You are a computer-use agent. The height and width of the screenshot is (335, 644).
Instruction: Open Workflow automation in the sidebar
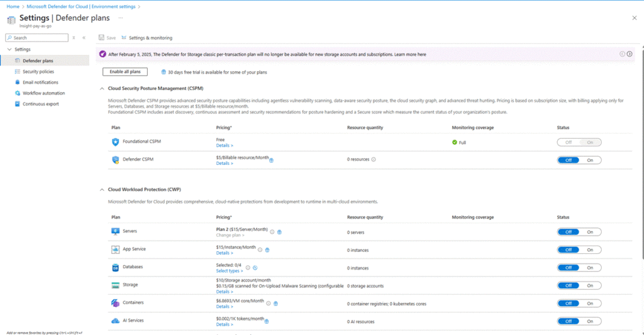point(43,93)
